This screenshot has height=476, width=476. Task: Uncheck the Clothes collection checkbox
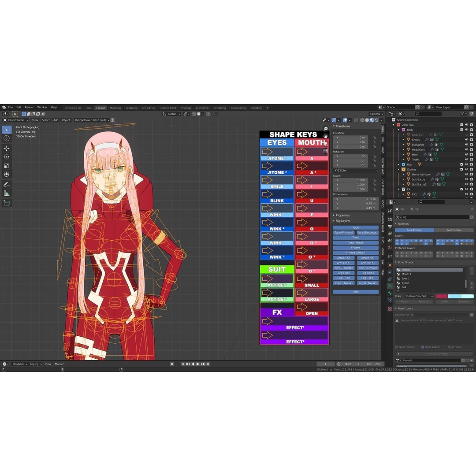pos(461,169)
